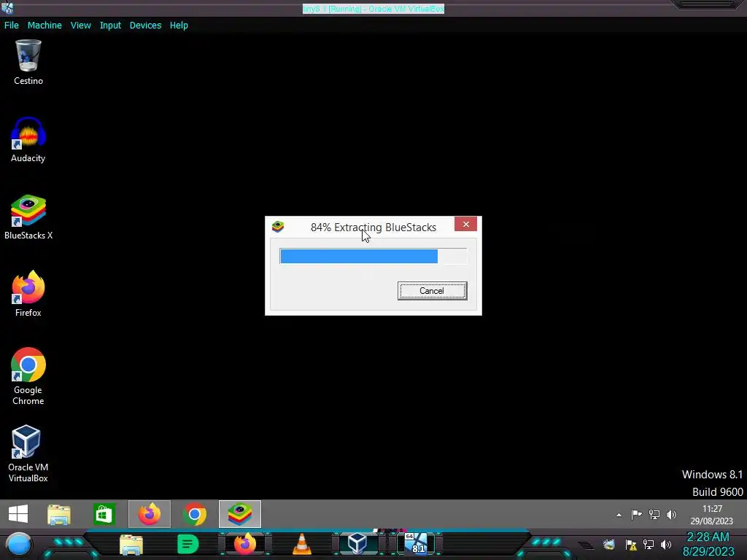Image resolution: width=747 pixels, height=560 pixels.
Task: Open network icon in guest system tray
Action: tap(654, 514)
